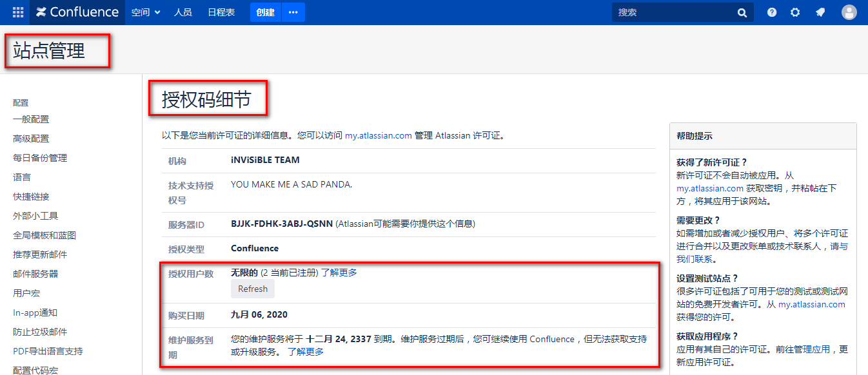Open the notifications icon
Image resolution: width=868 pixels, height=375 pixels.
click(x=820, y=12)
